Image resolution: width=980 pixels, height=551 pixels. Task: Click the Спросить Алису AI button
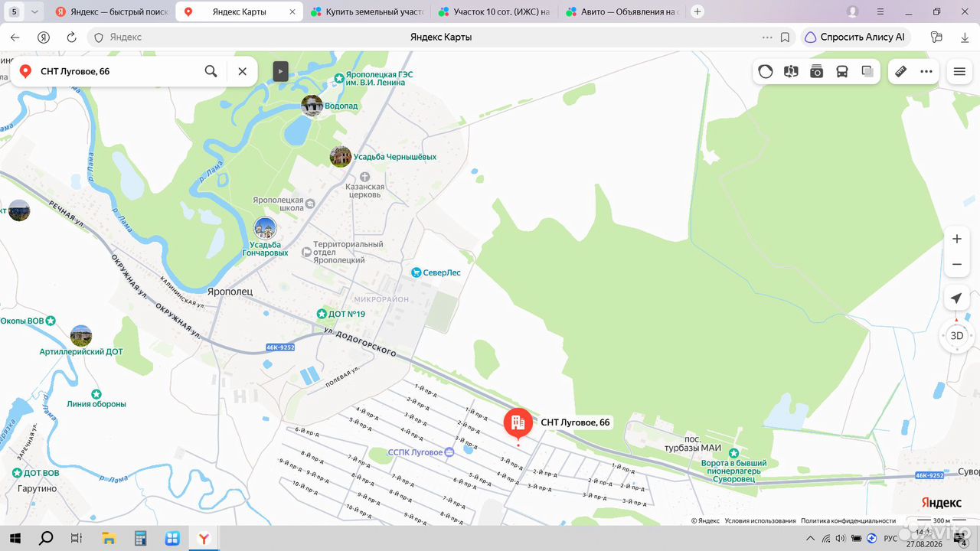click(x=856, y=37)
